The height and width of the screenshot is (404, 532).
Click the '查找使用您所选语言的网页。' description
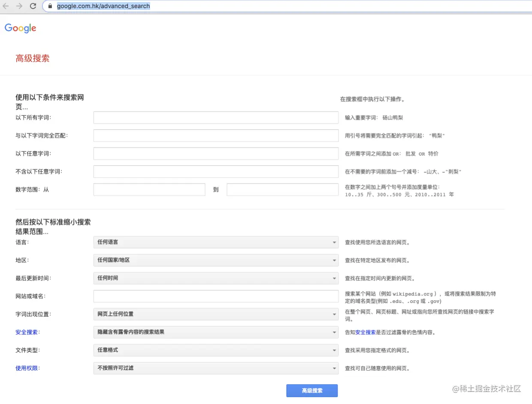coord(378,242)
